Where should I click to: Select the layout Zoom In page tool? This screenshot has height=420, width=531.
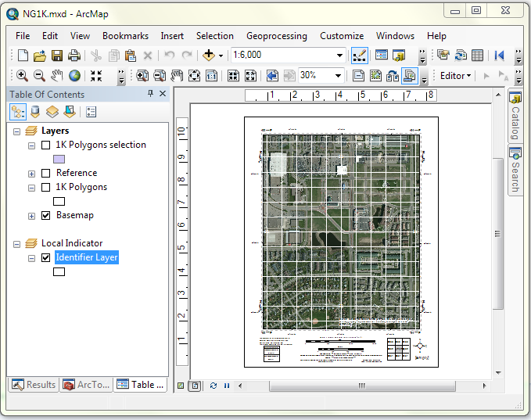[x=142, y=76]
